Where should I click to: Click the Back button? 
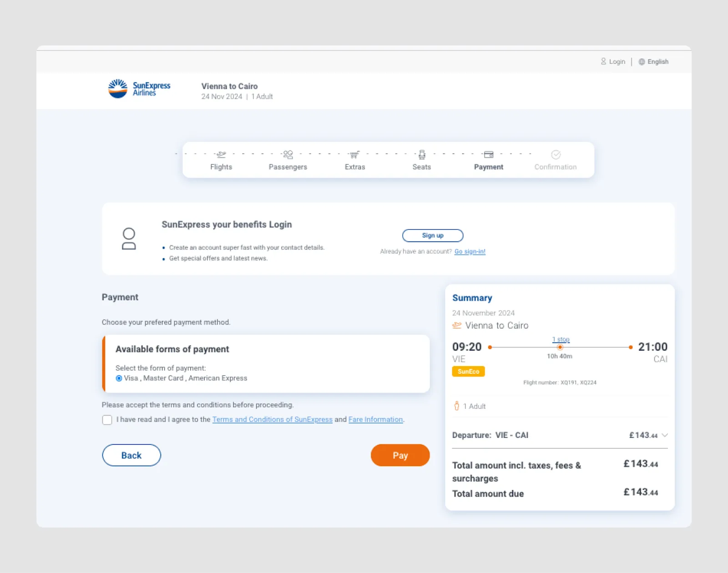(x=131, y=455)
